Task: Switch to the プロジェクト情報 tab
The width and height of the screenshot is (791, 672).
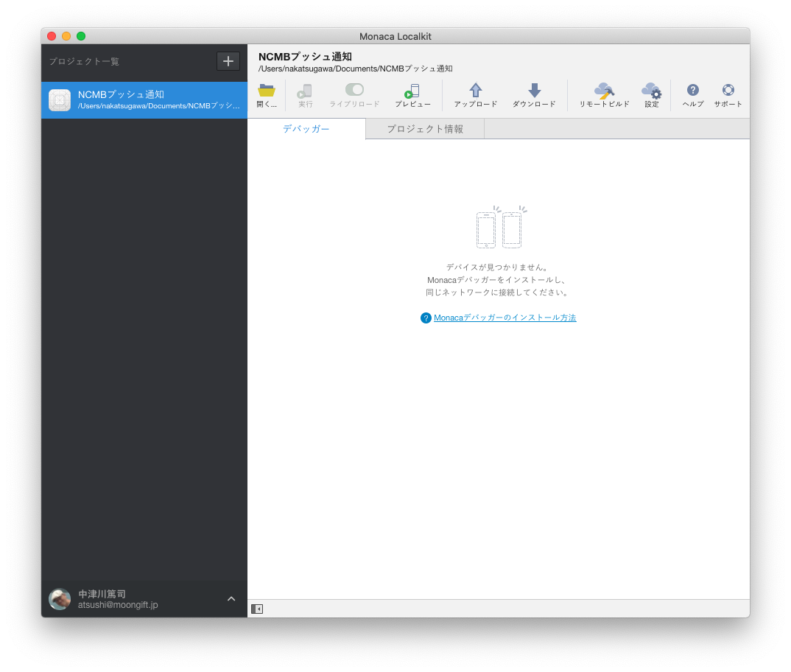Action: (x=425, y=129)
